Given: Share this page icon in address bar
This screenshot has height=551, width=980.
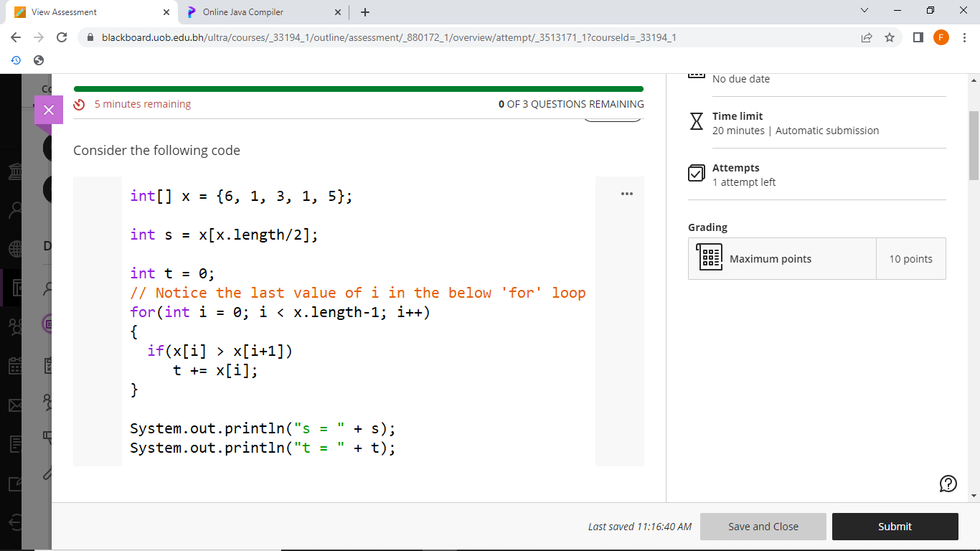Looking at the screenshot, I should tap(867, 37).
